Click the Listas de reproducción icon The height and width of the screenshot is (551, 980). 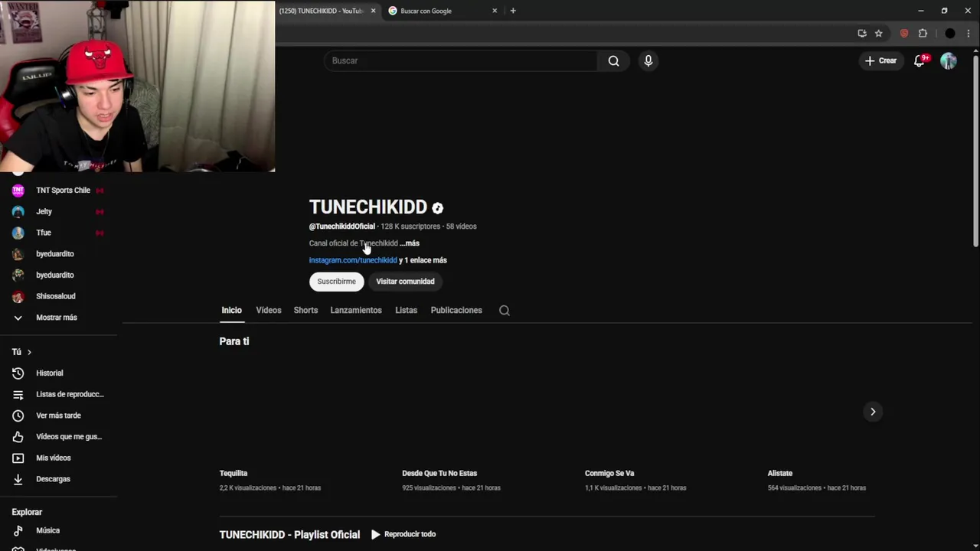[x=18, y=394]
